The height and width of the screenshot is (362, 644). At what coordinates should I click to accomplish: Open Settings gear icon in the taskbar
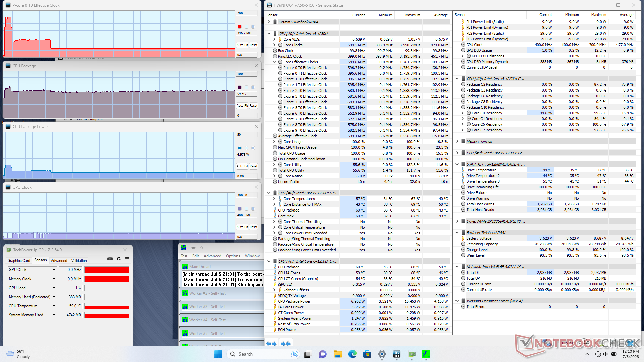click(x=382, y=354)
